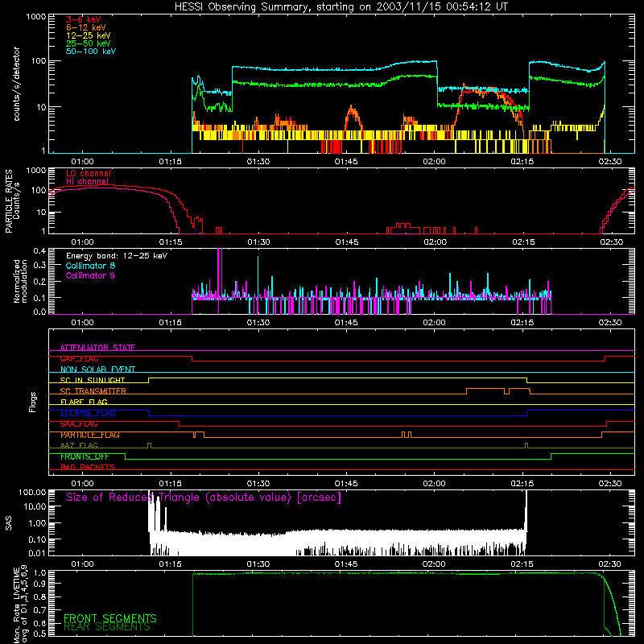644x644 pixels.
Task: Click the Size of Reduced Triangle title
Action: [204, 497]
